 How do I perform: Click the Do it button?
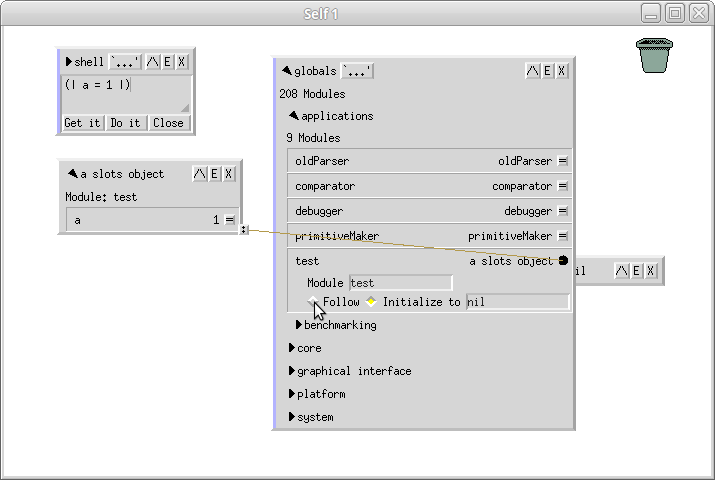(125, 123)
